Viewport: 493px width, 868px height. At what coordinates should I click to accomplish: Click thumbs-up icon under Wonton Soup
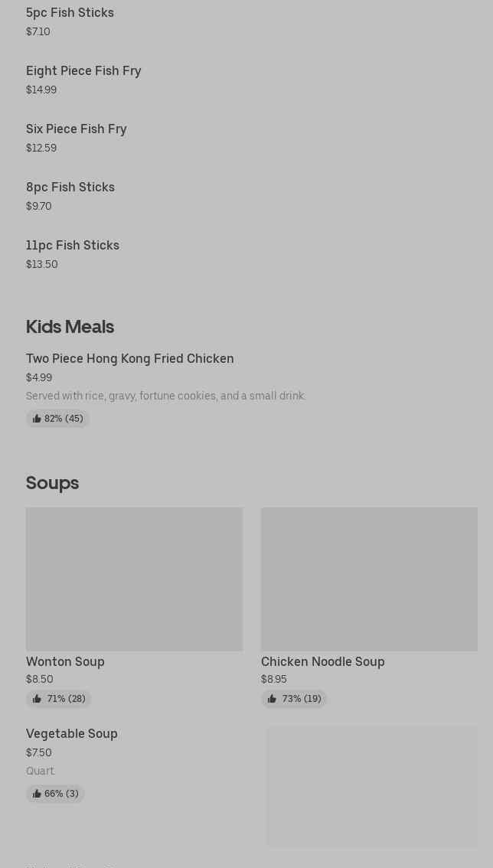click(37, 699)
